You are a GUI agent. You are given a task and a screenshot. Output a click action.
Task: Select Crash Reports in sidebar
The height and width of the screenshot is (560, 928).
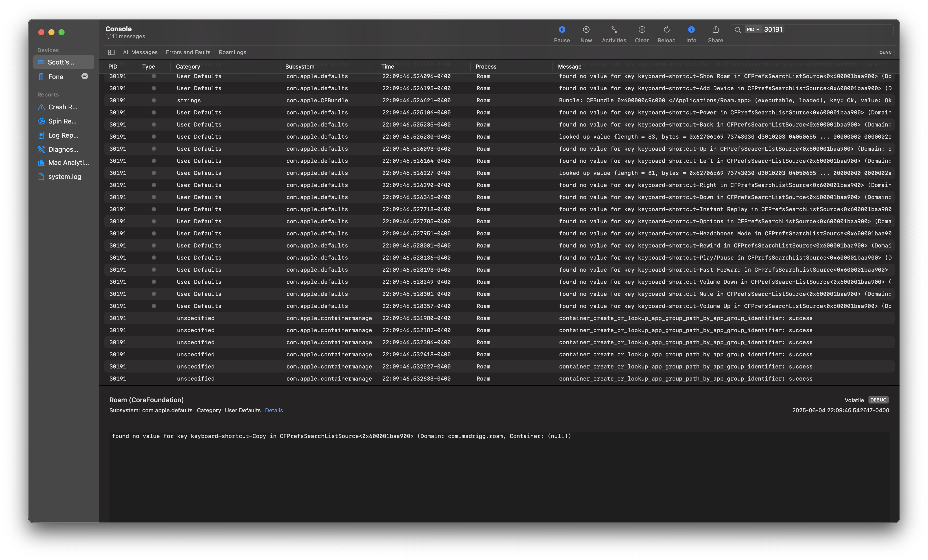coord(63,107)
